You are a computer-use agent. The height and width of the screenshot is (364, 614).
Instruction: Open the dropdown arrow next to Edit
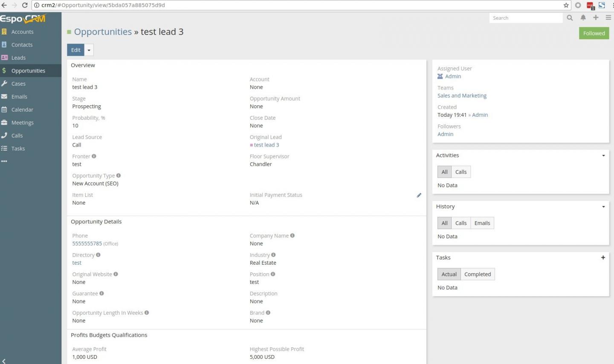pos(89,50)
